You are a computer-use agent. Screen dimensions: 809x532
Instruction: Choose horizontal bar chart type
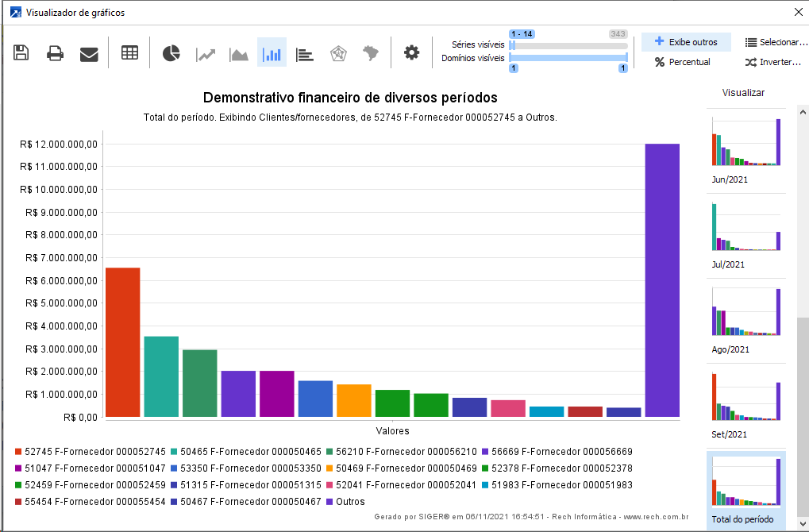point(305,53)
